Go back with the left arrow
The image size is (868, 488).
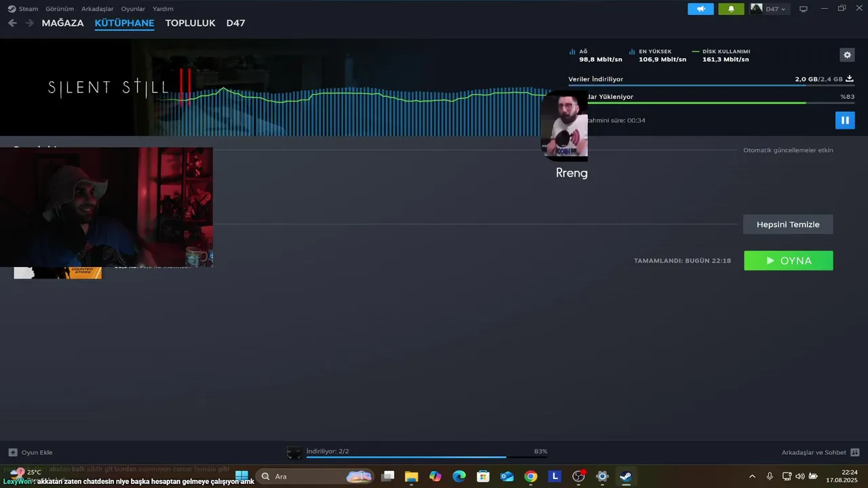click(x=12, y=23)
